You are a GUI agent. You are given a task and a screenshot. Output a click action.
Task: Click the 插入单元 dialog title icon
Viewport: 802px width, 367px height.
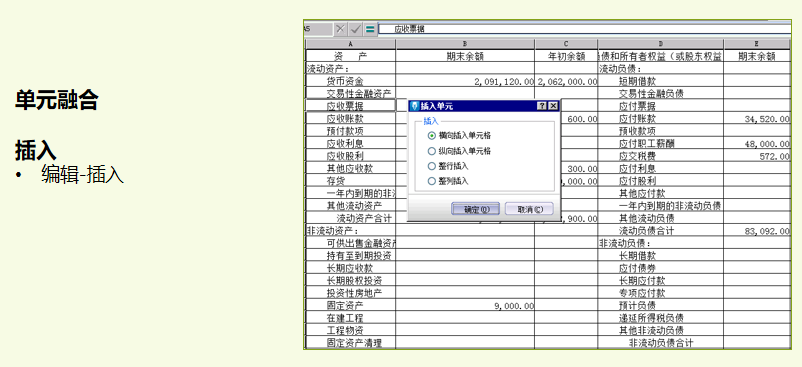pos(415,106)
